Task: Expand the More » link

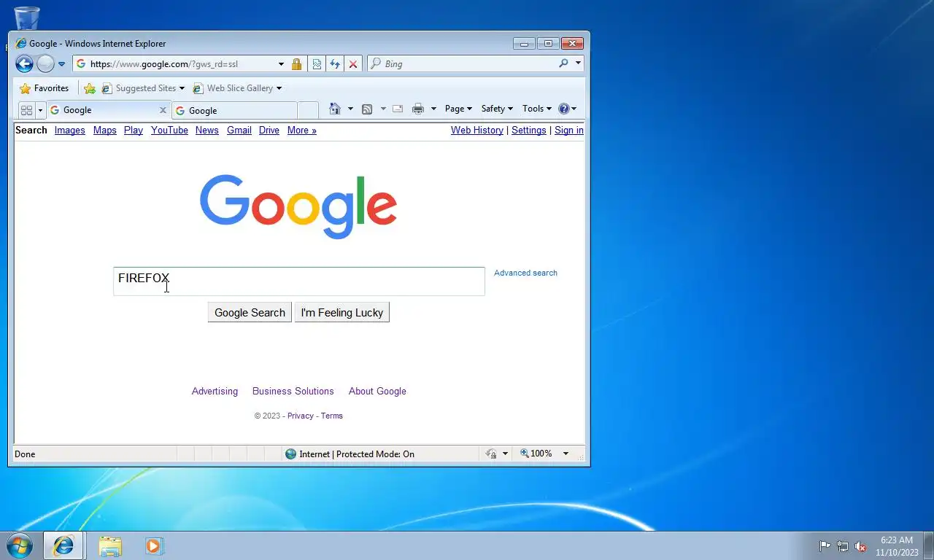Action: tap(302, 131)
